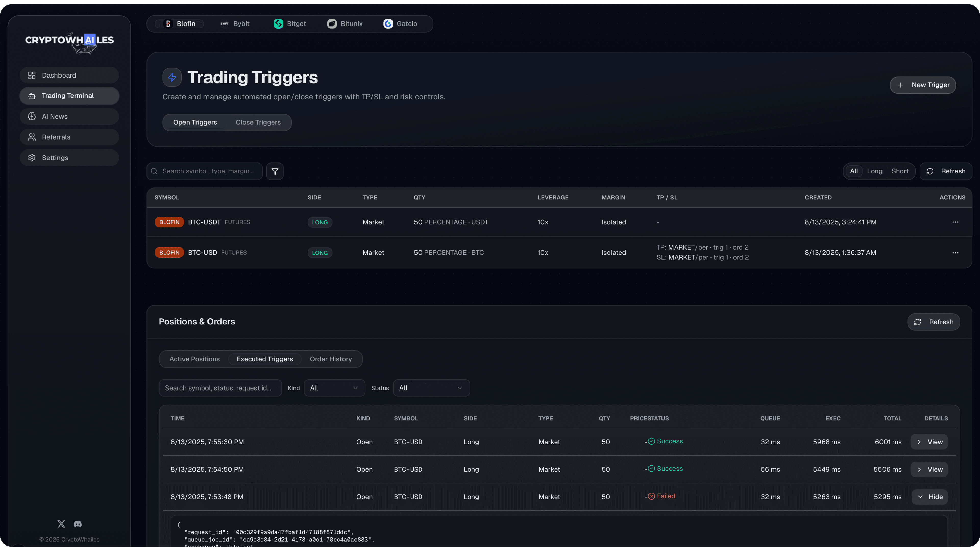
Task: Open the Dashboard page
Action: click(x=69, y=75)
